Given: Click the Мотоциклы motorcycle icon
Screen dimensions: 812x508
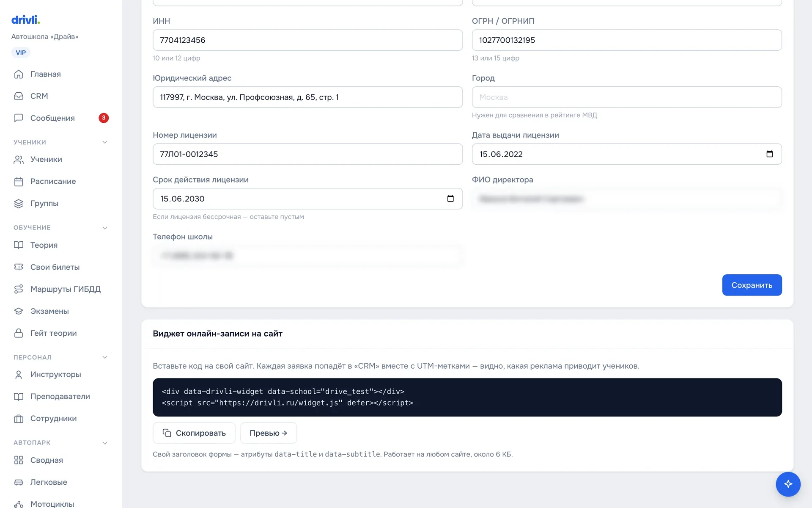Looking at the screenshot, I should pos(19,504).
